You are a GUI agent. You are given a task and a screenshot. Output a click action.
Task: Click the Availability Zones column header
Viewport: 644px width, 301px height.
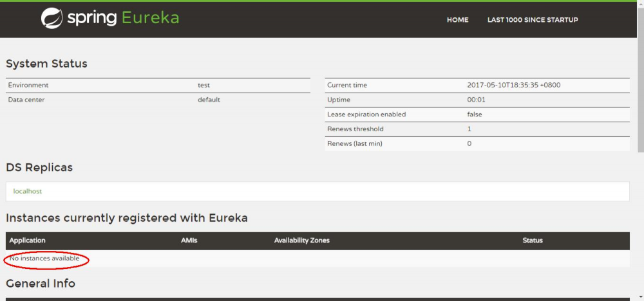click(301, 241)
